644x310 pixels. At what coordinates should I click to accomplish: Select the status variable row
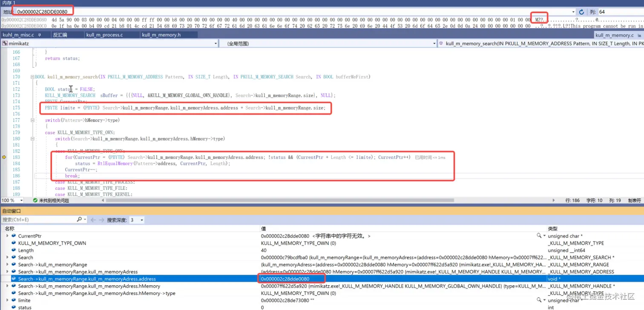[322, 307]
